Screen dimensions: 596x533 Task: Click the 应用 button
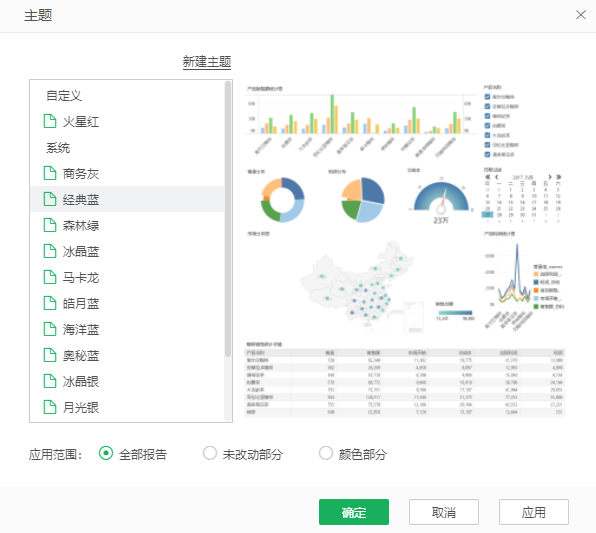pyautogui.click(x=534, y=512)
